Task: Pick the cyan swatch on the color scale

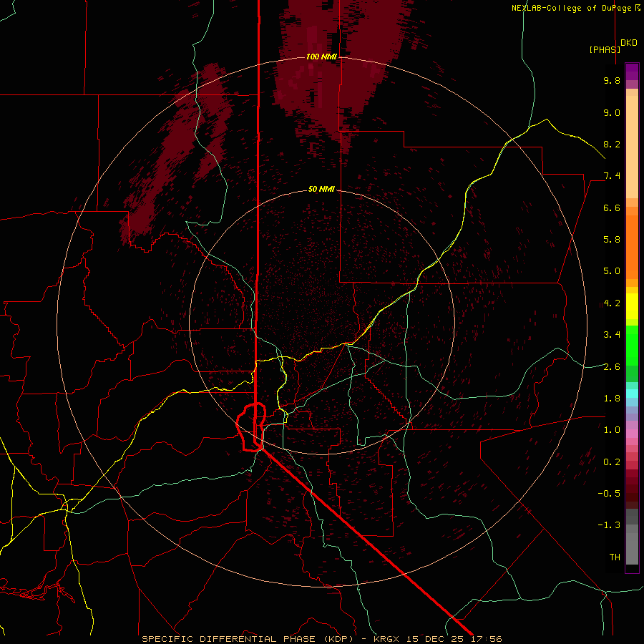Action: click(x=632, y=394)
